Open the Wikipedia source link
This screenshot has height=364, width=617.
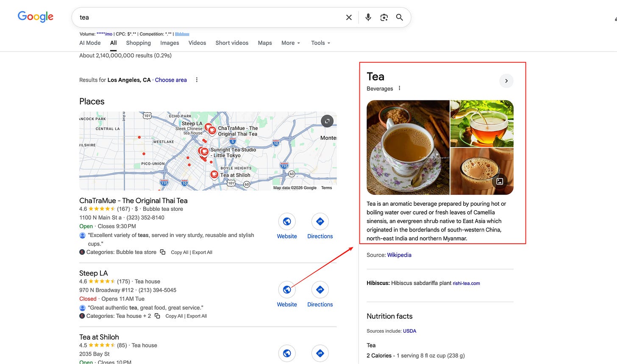(x=399, y=255)
